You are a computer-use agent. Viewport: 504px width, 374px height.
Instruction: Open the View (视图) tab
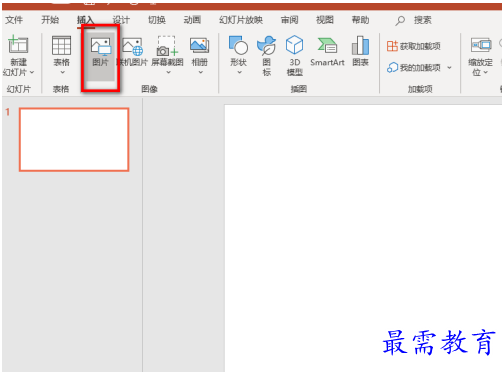tap(325, 20)
